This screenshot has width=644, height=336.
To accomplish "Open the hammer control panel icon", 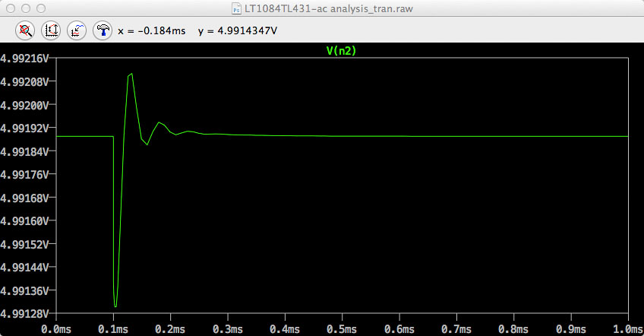I will point(103,31).
